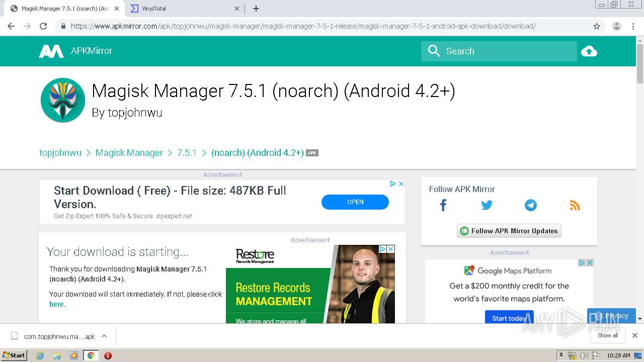Click the taskbar clock 10:28 AM
This screenshot has width=644, height=362.
tap(618, 355)
